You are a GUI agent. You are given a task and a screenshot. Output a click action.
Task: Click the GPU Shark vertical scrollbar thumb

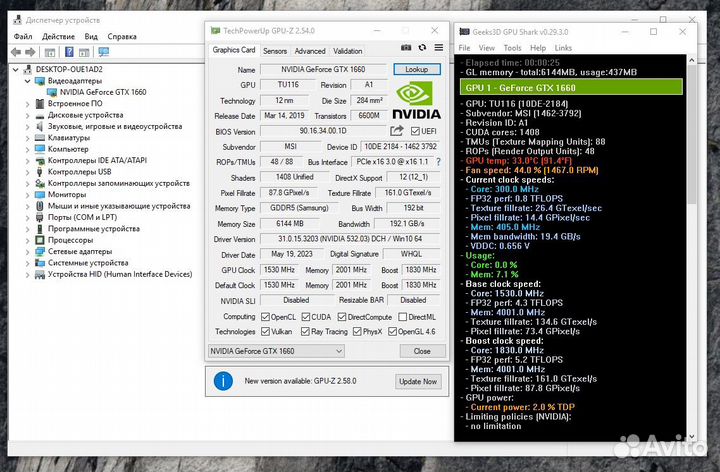pyautogui.click(x=692, y=133)
